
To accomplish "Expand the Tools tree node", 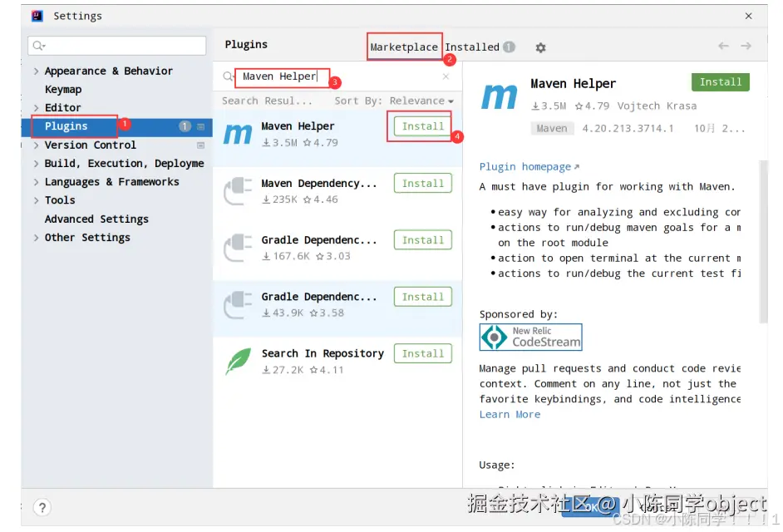I will coord(36,201).
